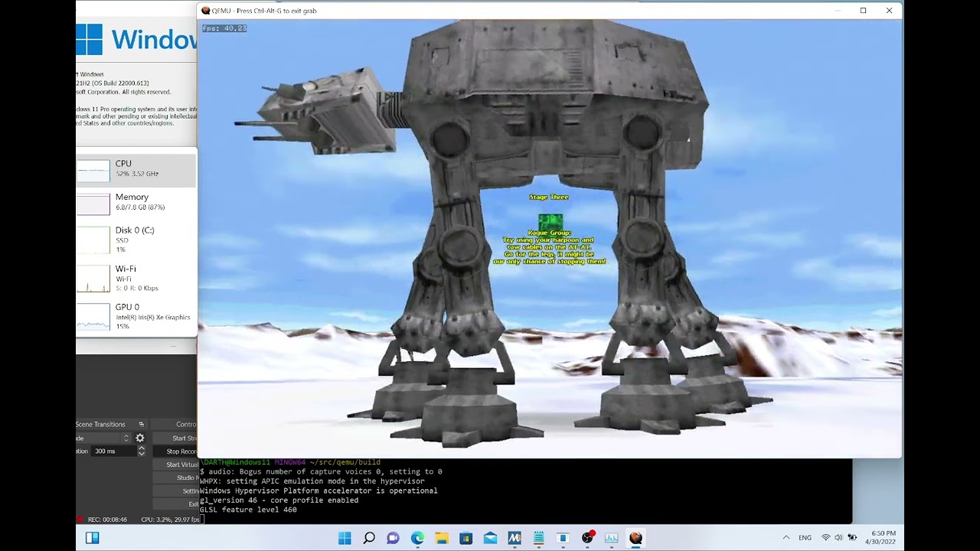
Task: Click ENG language indicator
Action: coord(805,538)
